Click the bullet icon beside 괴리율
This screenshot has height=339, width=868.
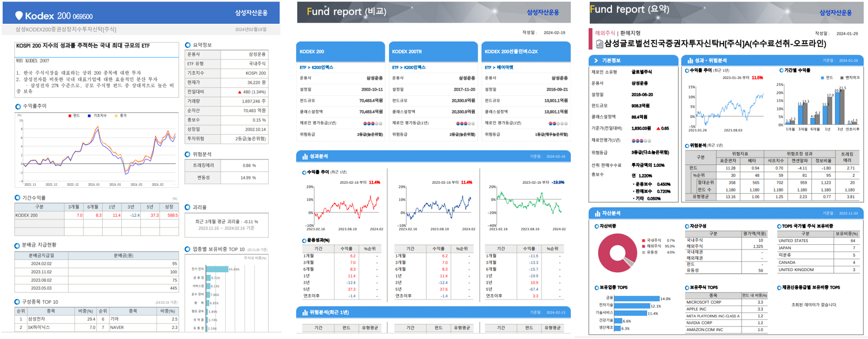coord(188,207)
